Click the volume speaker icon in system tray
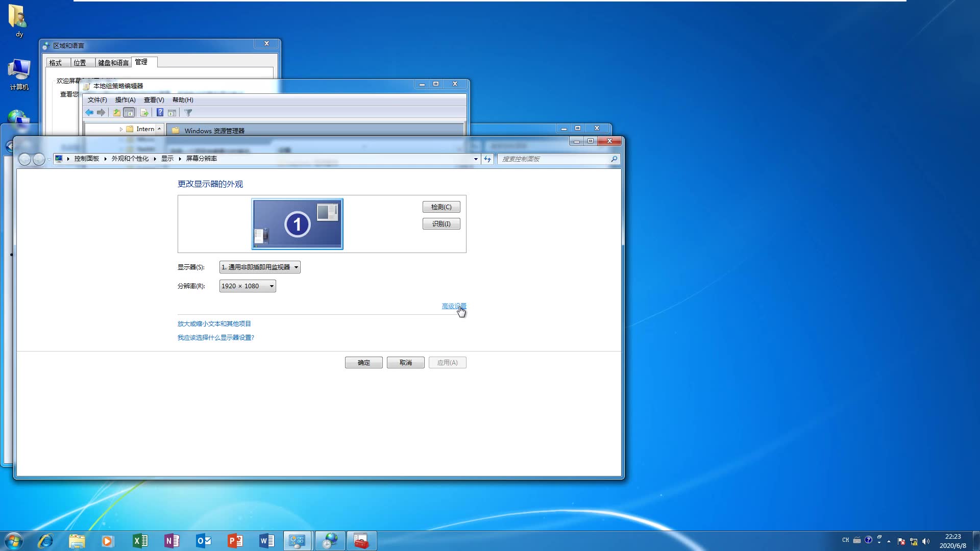This screenshot has width=980, height=551. pyautogui.click(x=926, y=541)
